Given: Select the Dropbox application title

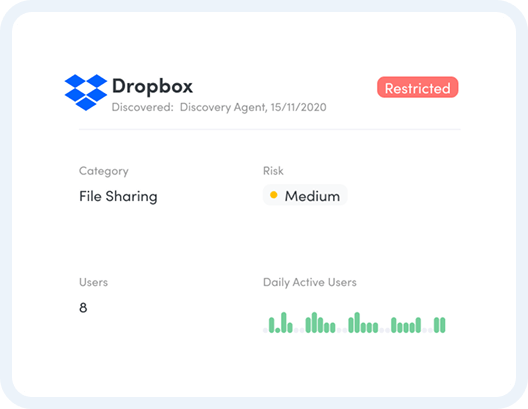Looking at the screenshot, I should pos(152,86).
